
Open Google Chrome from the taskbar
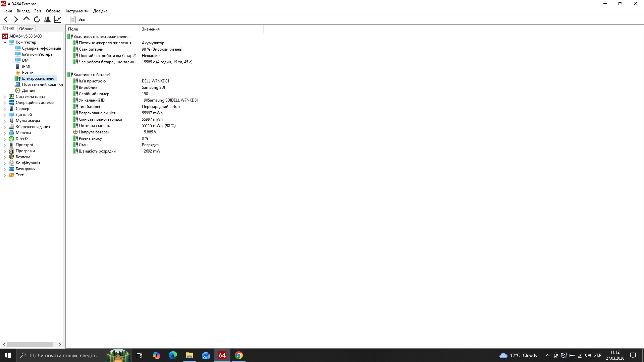(238, 355)
